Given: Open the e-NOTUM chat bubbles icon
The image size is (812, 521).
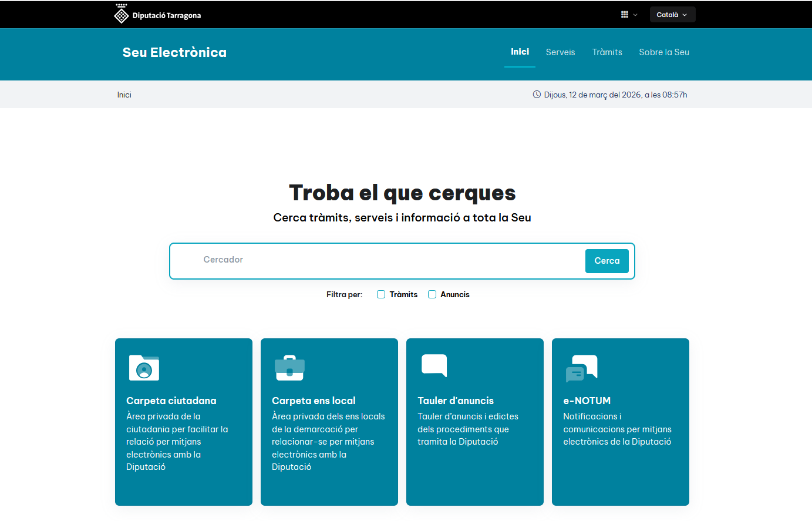Looking at the screenshot, I should pyautogui.click(x=582, y=367).
